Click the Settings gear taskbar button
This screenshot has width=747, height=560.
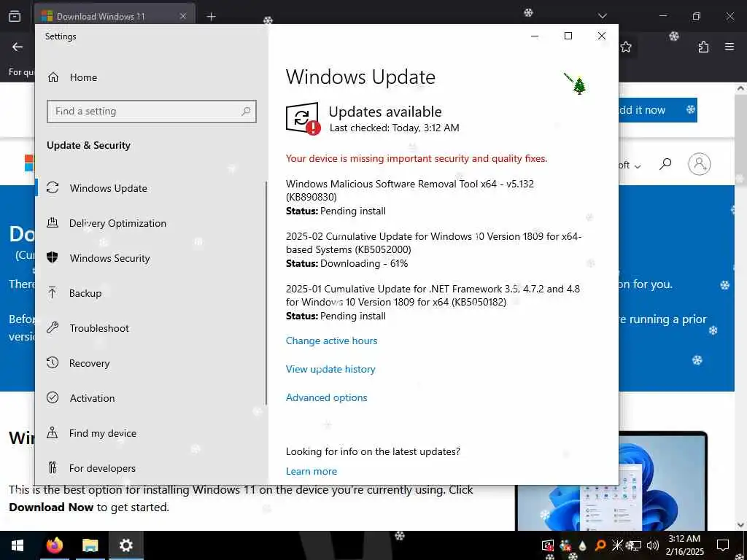point(125,545)
